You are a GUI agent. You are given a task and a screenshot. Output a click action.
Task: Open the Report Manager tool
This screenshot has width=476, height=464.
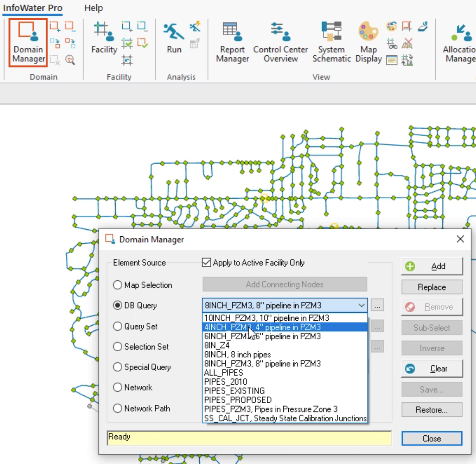pos(233,43)
